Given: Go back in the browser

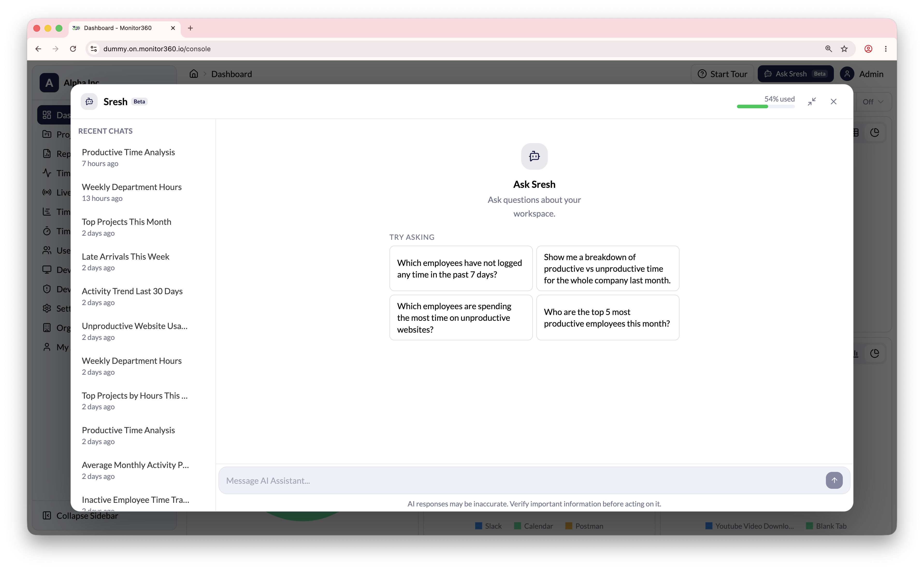Looking at the screenshot, I should (x=38, y=49).
